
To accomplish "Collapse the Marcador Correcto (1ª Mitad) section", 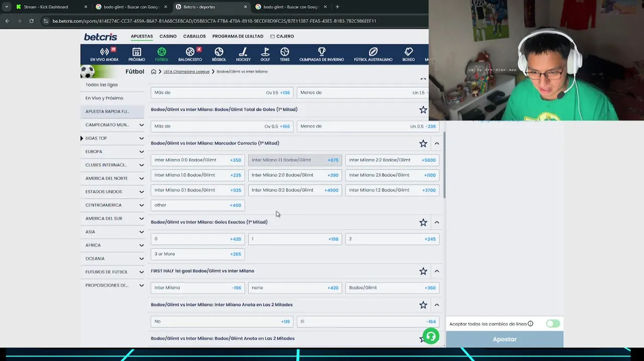I will tap(437, 143).
